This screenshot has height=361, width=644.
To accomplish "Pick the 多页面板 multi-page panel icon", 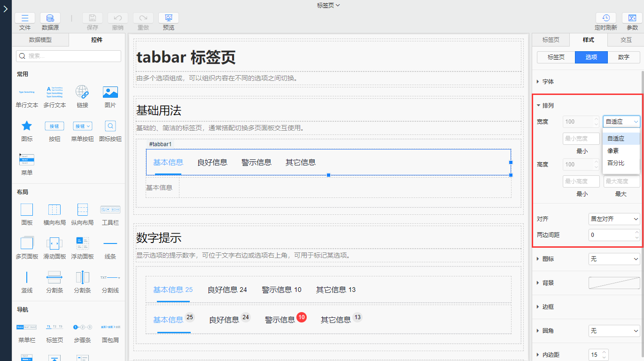I will click(27, 243).
